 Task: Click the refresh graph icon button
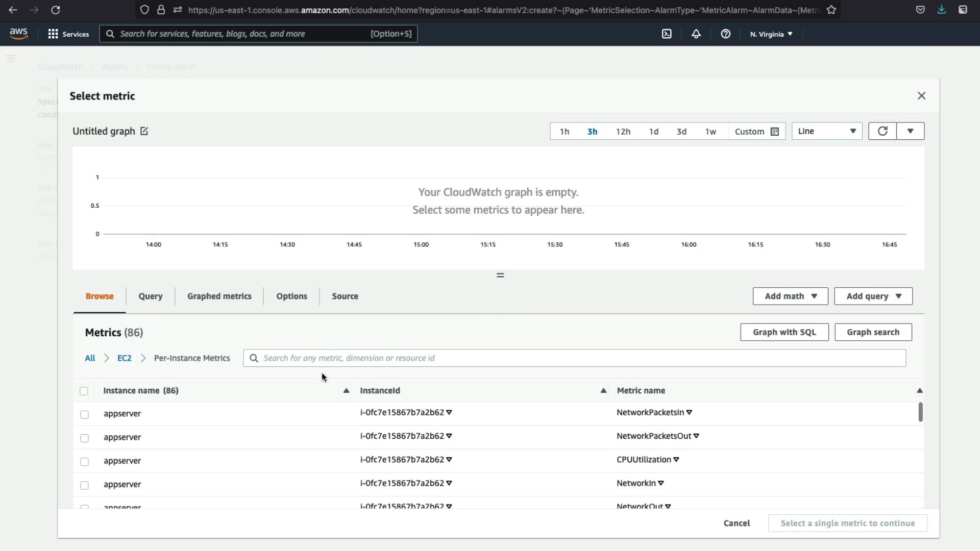point(882,131)
